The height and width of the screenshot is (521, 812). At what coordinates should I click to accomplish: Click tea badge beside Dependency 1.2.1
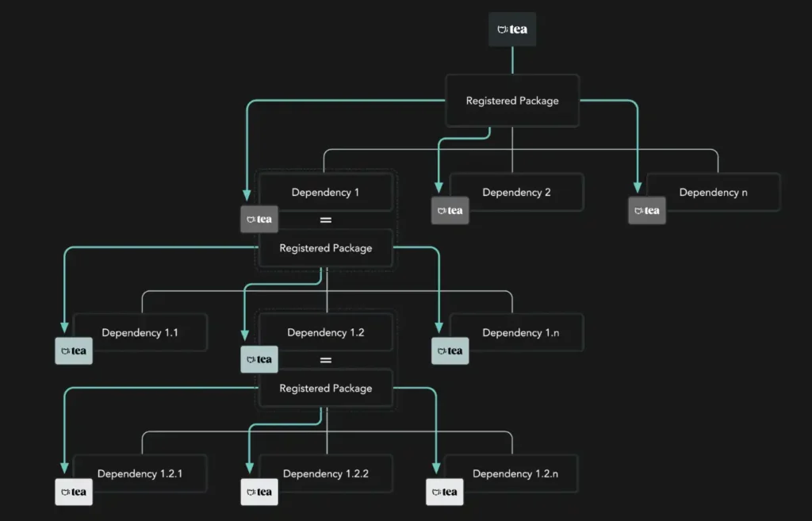click(x=74, y=492)
